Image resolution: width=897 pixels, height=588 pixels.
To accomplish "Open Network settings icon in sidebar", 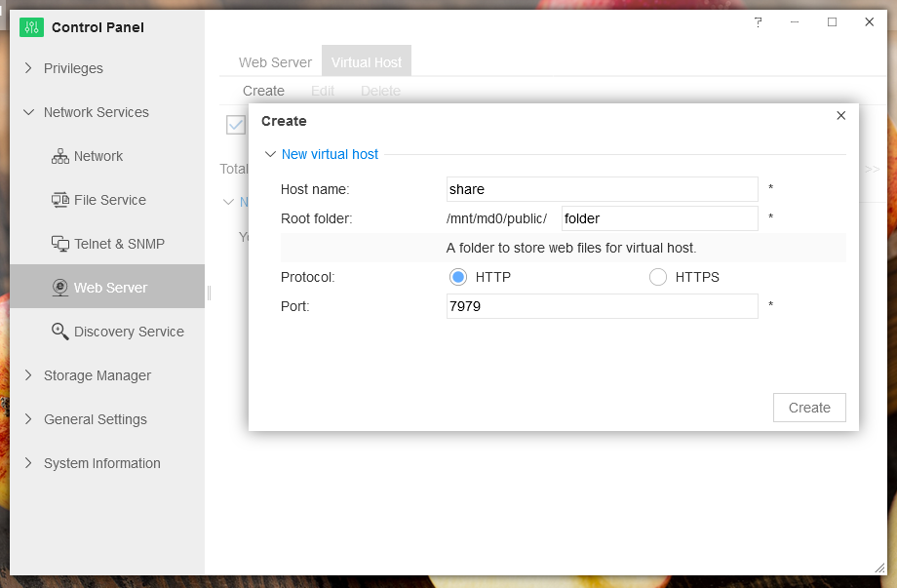I will (x=60, y=156).
